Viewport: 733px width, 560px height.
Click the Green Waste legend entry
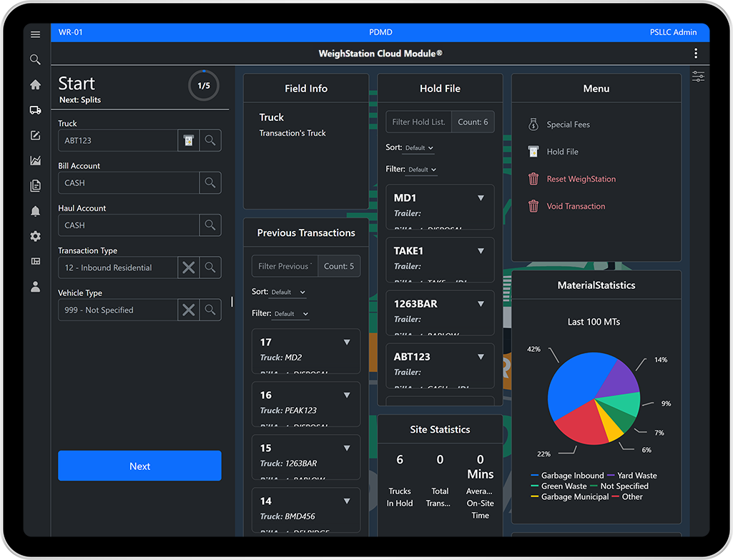click(x=559, y=486)
